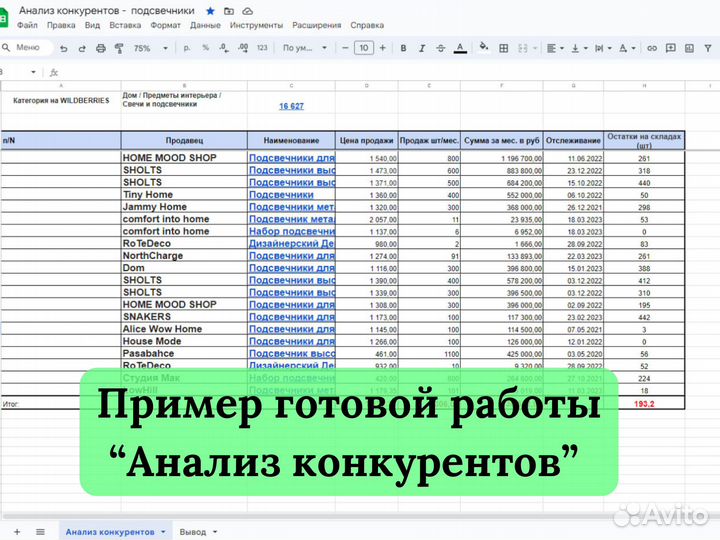Open horizontal align dropdown

point(555,48)
